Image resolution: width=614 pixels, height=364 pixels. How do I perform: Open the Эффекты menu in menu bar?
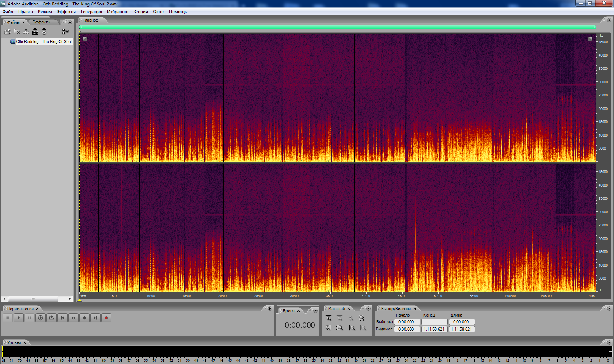[x=66, y=12]
